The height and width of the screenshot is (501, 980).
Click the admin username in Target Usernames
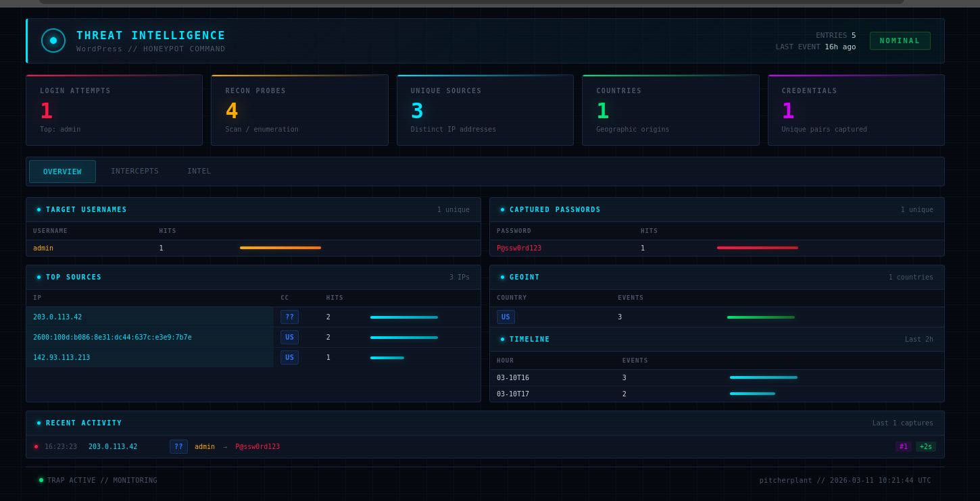43,248
